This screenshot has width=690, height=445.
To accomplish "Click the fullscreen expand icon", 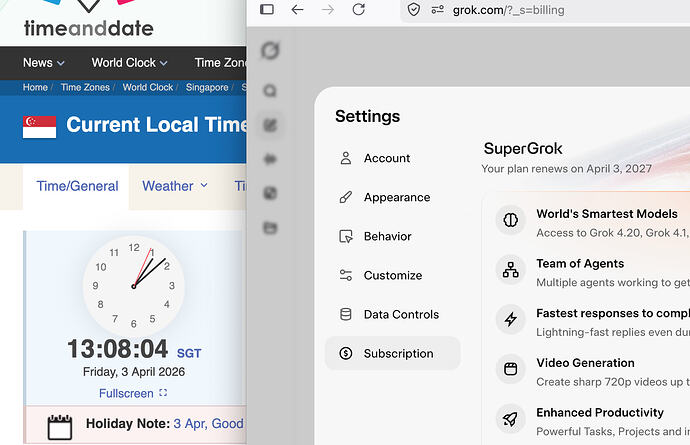I will 163,393.
